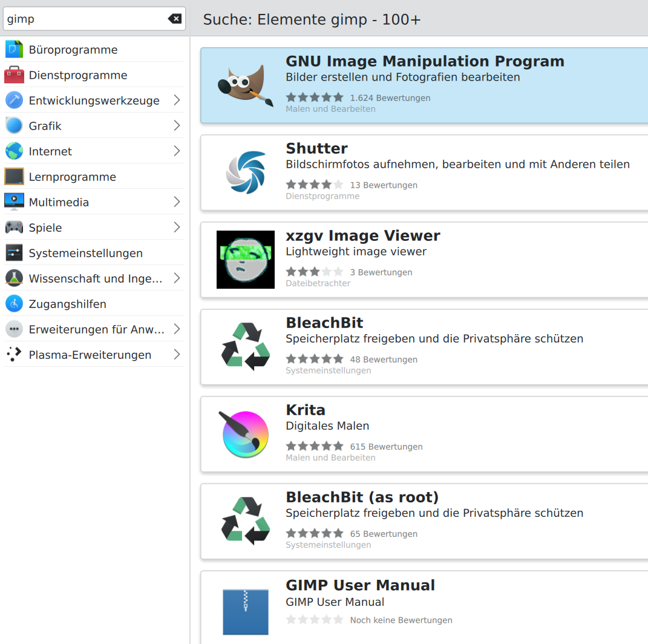Click "Malen und Bearbeiten" under Krita
Viewport: 648px width, 644px height.
(330, 458)
